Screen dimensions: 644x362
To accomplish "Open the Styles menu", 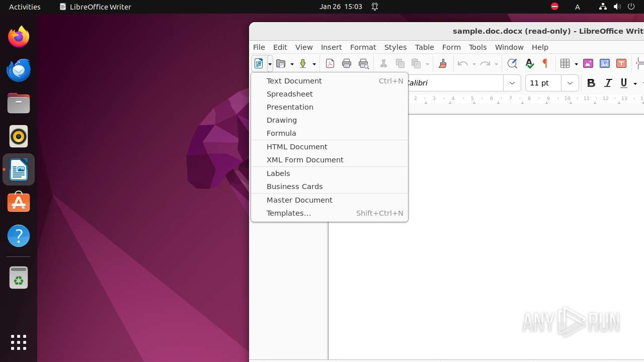I will pyautogui.click(x=395, y=47).
